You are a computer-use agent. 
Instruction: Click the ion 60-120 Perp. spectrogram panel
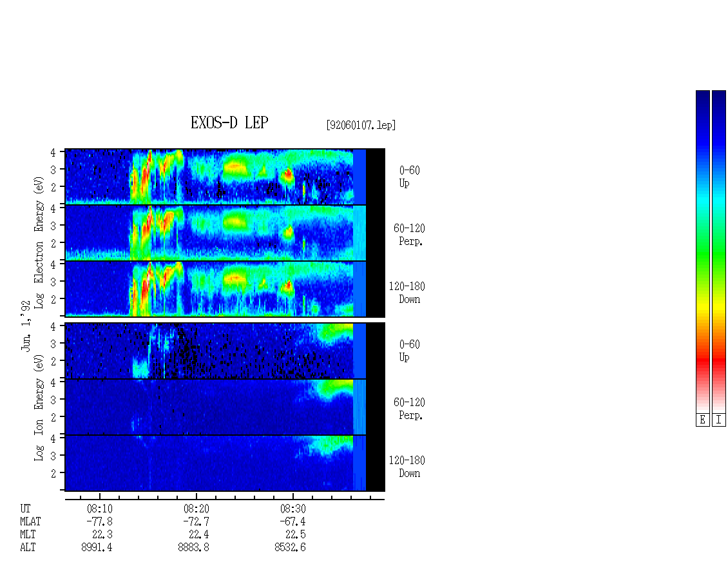(225, 407)
